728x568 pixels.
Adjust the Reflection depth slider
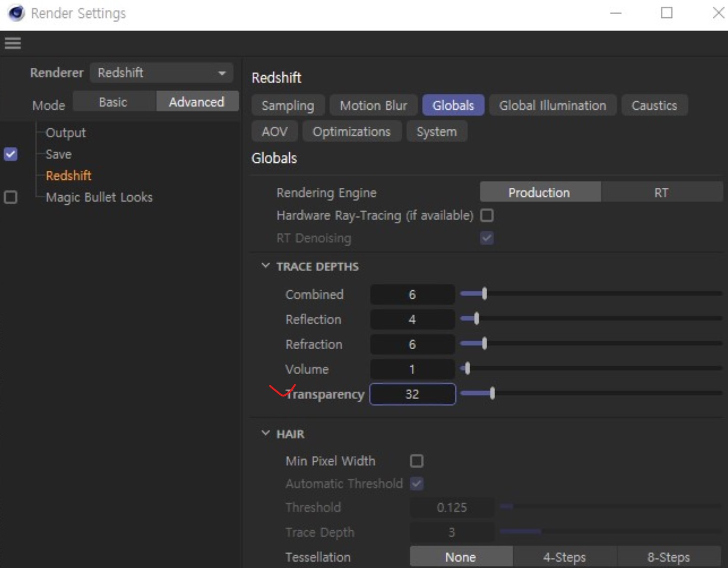591,319
